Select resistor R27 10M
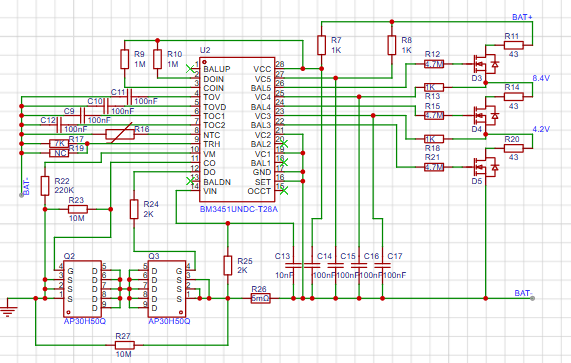 (125, 345)
